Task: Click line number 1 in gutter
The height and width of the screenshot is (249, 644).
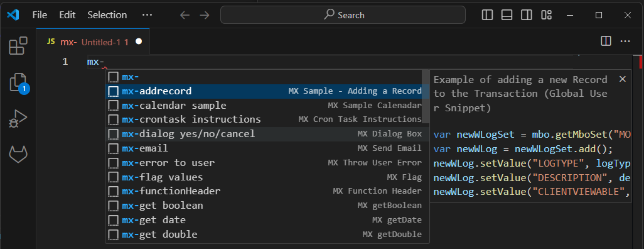Action: click(x=65, y=62)
